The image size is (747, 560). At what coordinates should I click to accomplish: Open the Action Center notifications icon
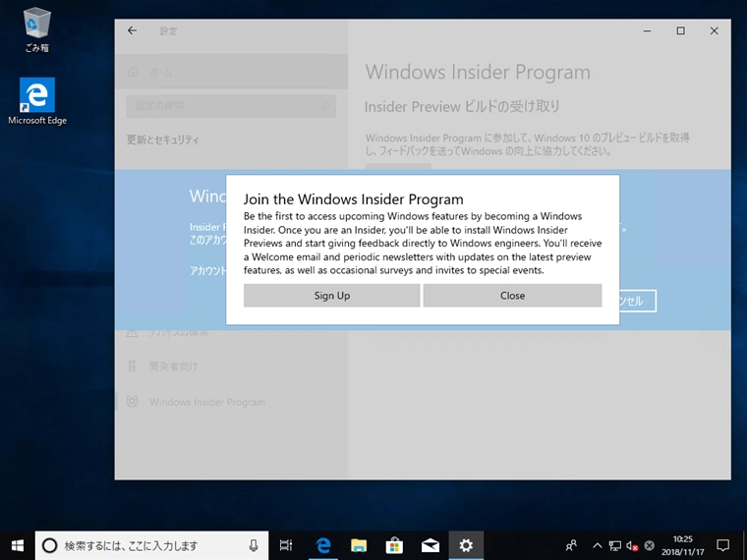[723, 545]
